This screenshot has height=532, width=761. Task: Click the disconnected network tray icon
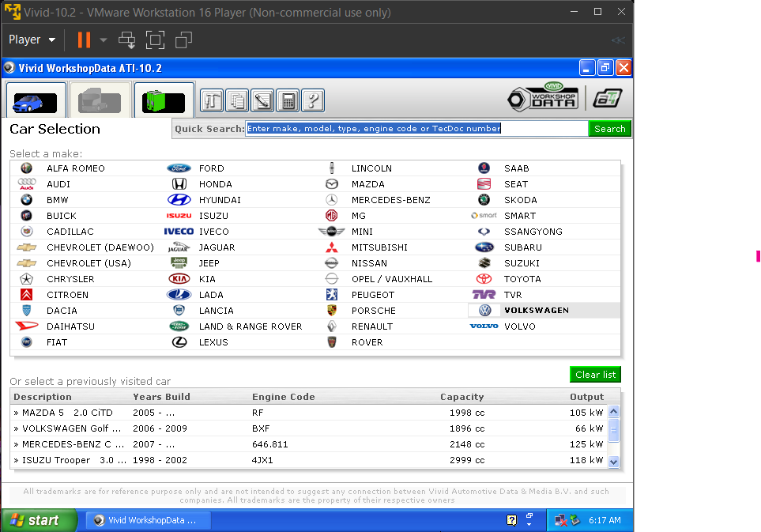tap(560, 520)
